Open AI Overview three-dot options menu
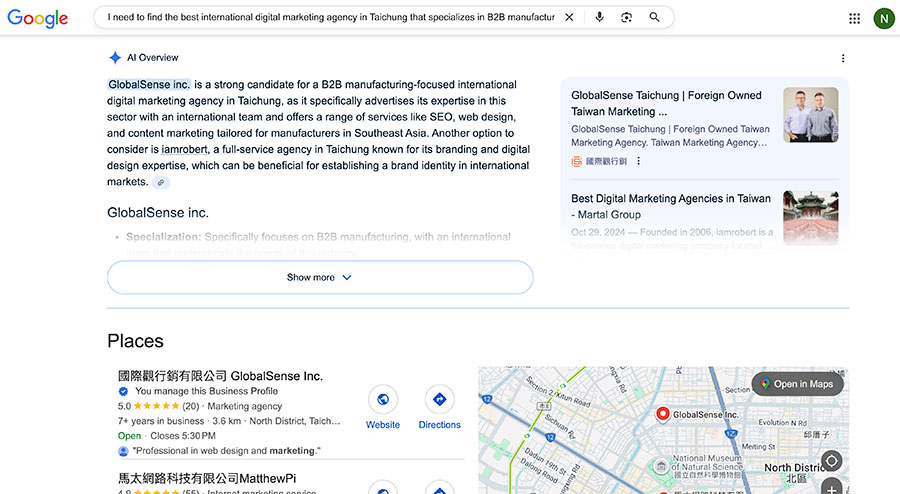Screen dimensions: 900x494 point(843,58)
